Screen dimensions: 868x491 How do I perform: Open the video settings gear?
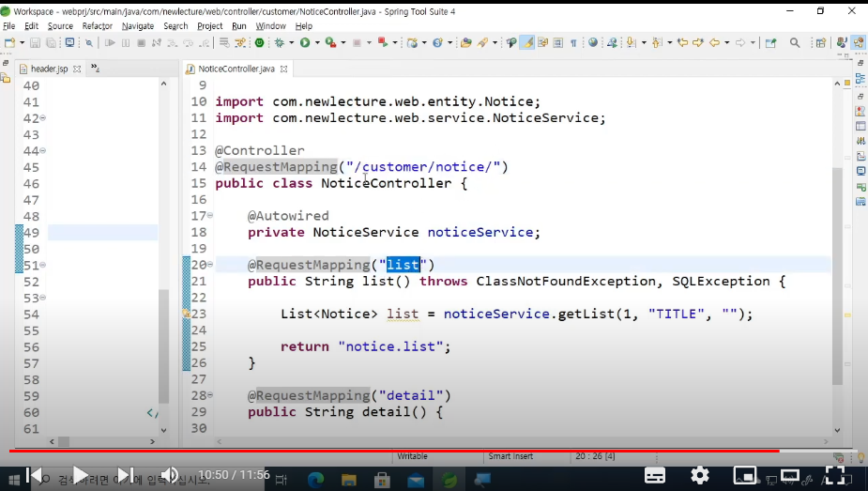[700, 475]
